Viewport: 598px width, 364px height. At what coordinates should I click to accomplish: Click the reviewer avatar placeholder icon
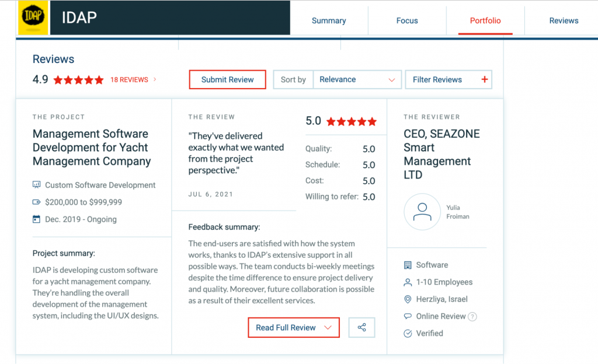click(x=422, y=212)
